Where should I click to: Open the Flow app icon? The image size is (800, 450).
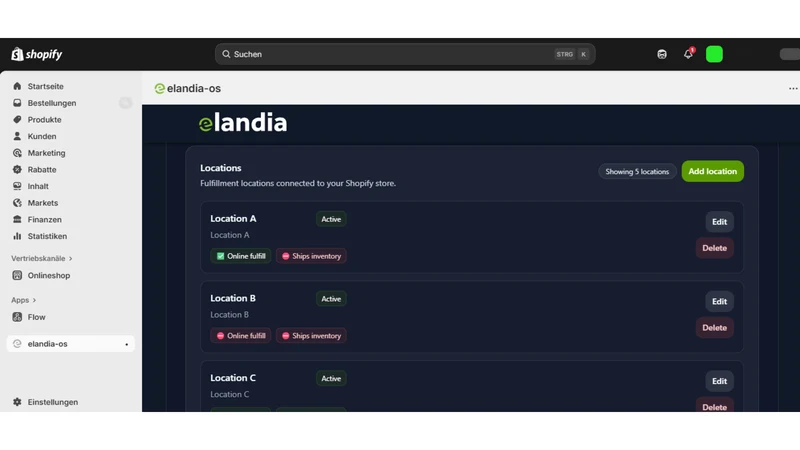pos(17,317)
